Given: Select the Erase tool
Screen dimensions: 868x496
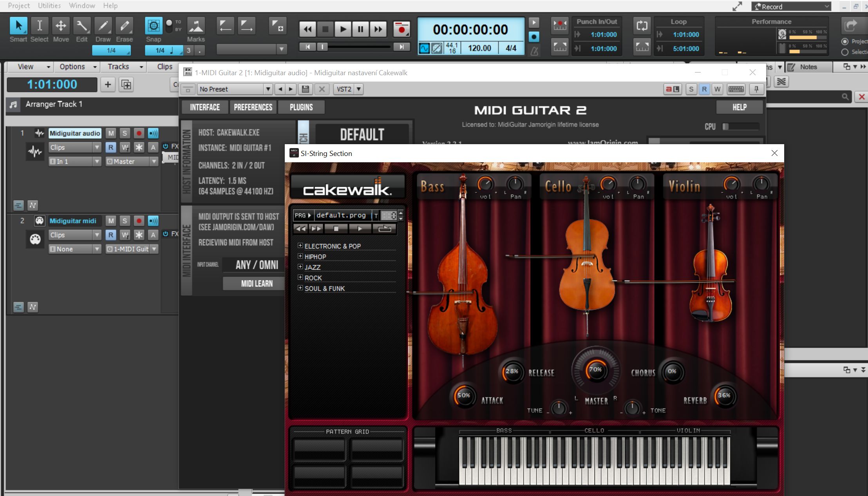Looking at the screenshot, I should (x=125, y=26).
